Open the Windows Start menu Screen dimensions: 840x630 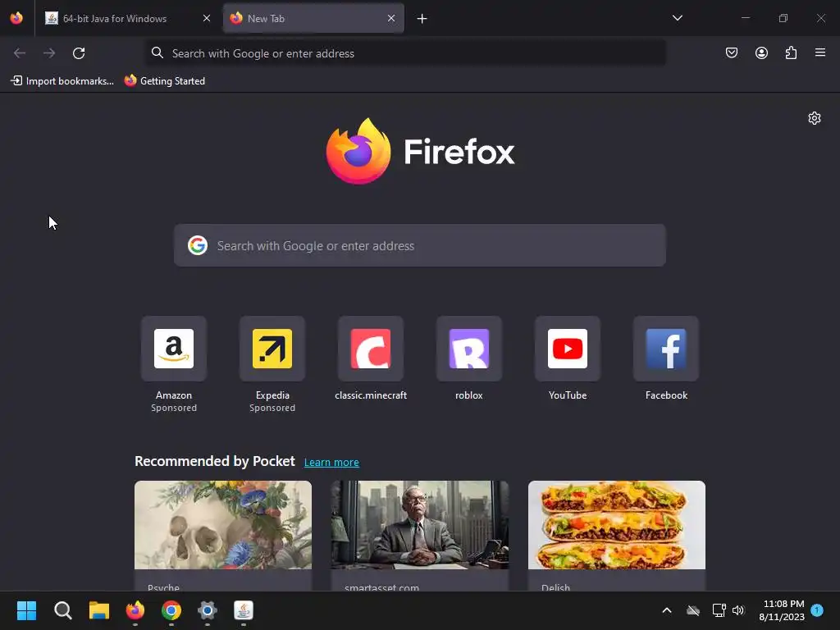(x=26, y=610)
